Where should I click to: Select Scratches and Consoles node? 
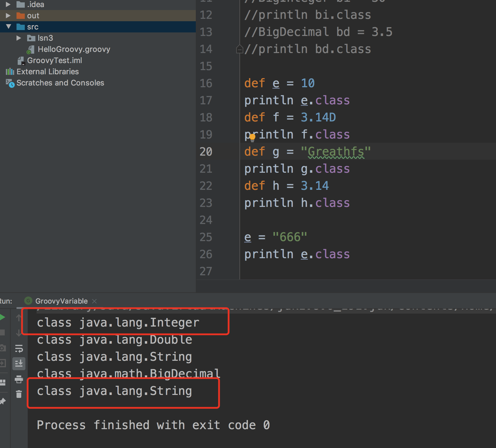[x=60, y=83]
